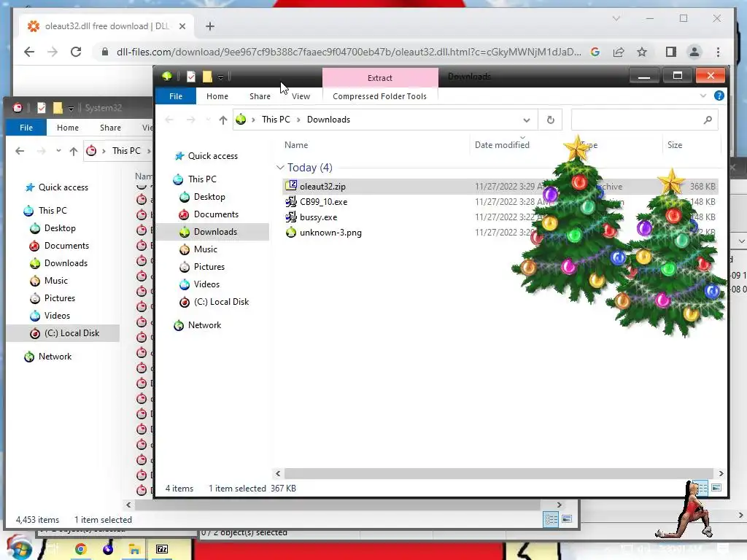Open the File tab in Downloads window

coord(176,96)
